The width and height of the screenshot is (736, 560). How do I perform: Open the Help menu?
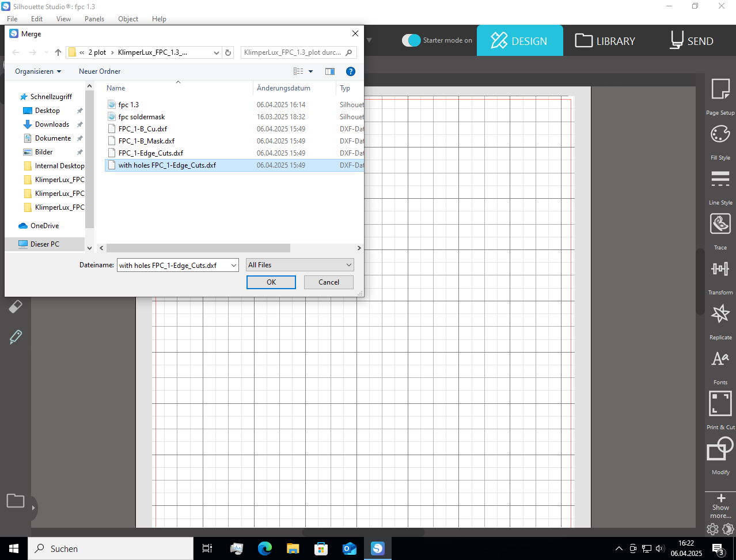[x=159, y=19]
